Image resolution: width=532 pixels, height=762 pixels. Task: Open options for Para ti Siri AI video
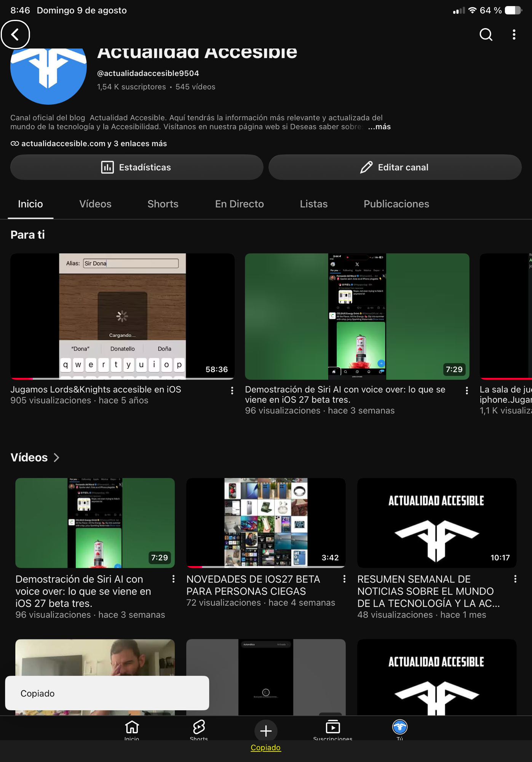pos(466,391)
